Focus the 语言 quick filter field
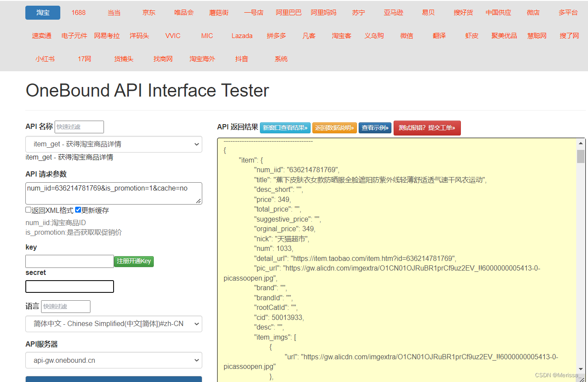 point(66,306)
